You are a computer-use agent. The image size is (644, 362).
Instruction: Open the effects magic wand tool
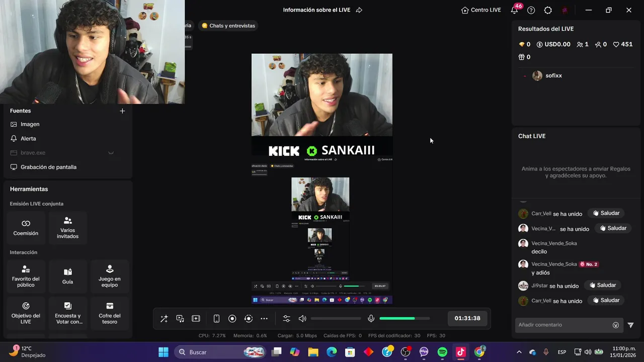pos(164,319)
